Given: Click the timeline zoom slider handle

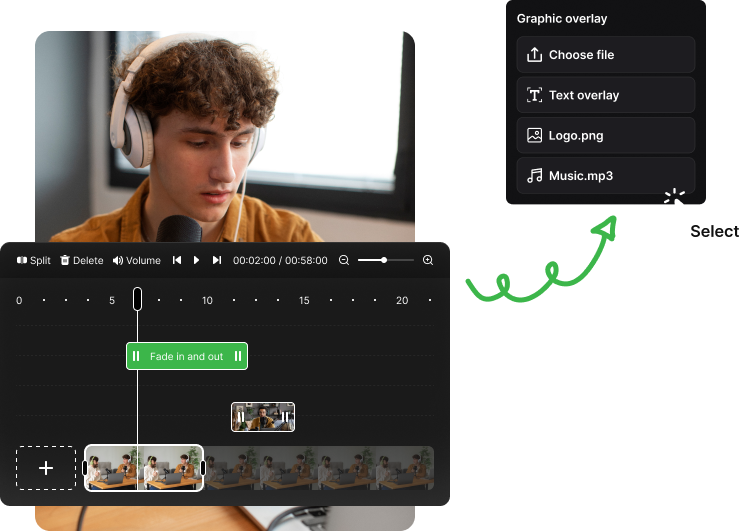Looking at the screenshot, I should coord(384,260).
